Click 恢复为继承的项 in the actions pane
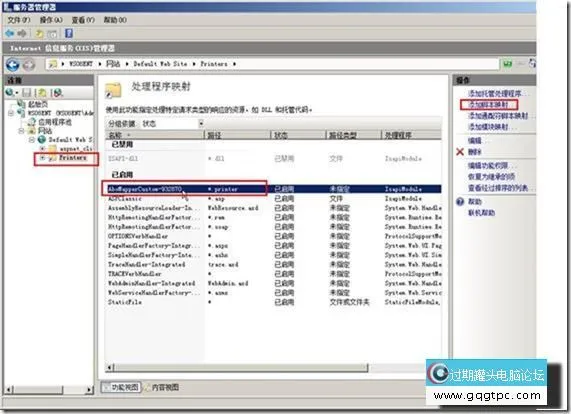The height and width of the screenshot is (414, 571). [x=492, y=177]
